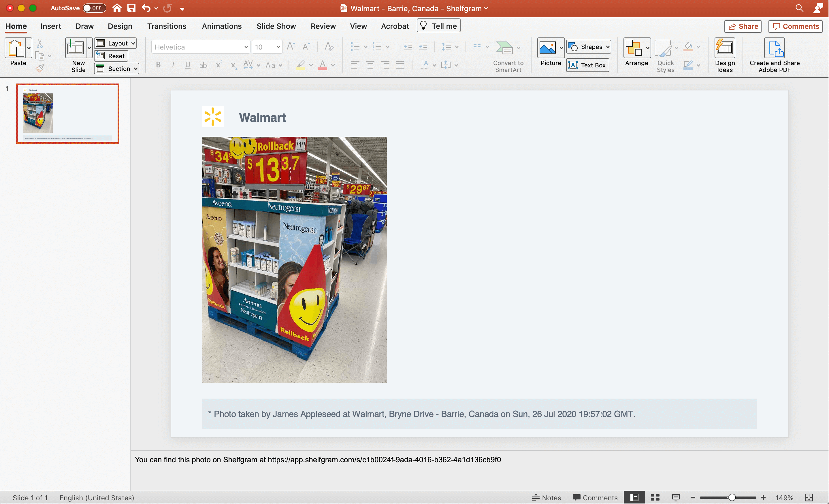829x504 pixels.
Task: Expand the New Slide options arrow
Action: (x=89, y=48)
